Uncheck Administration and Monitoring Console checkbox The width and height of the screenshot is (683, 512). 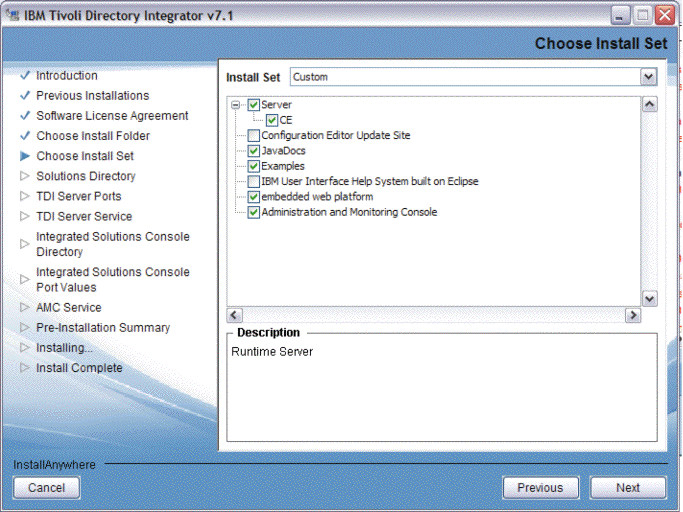(254, 212)
